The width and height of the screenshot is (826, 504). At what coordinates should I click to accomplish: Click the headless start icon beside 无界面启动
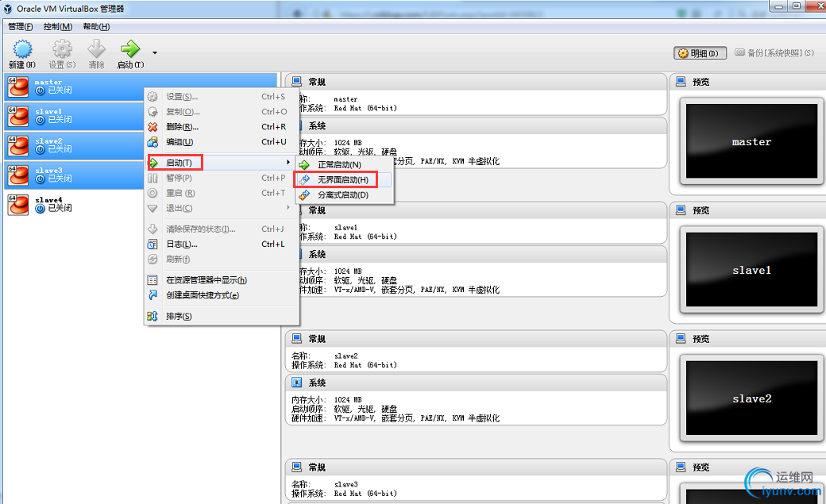(304, 180)
